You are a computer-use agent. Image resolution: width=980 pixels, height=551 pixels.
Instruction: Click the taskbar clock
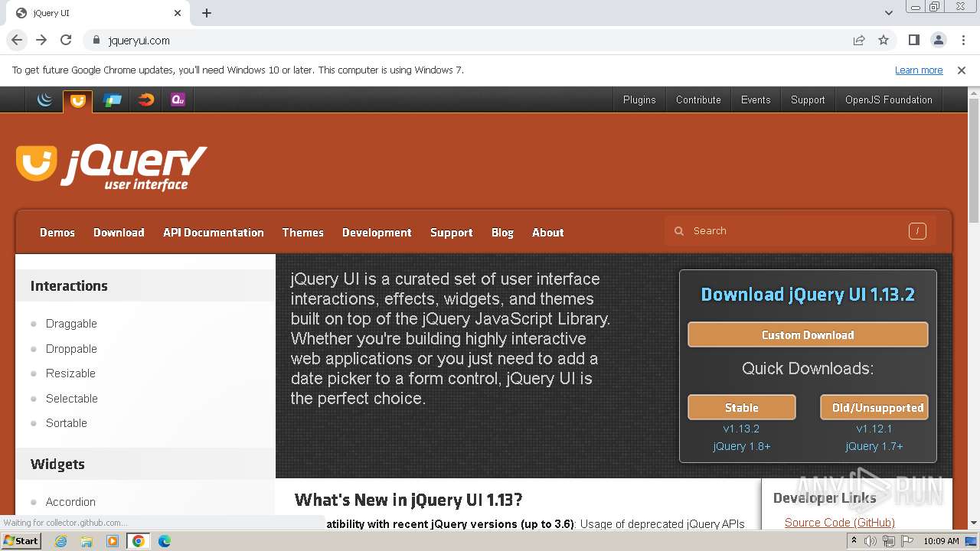(x=941, y=541)
